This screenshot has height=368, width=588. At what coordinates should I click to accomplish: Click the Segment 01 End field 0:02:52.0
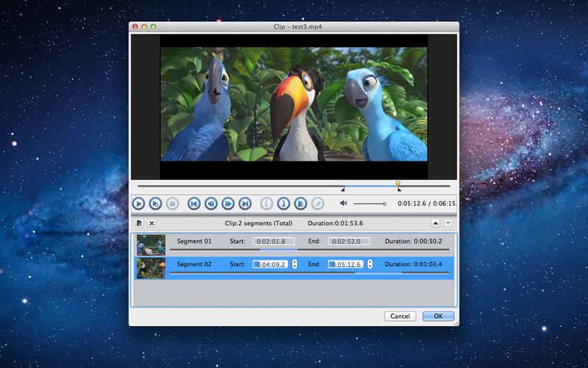click(x=349, y=241)
